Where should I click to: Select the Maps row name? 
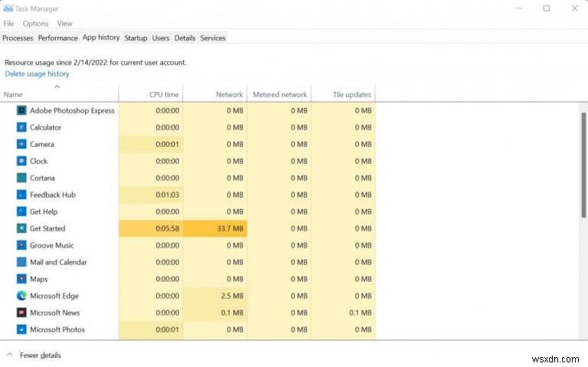click(x=38, y=279)
